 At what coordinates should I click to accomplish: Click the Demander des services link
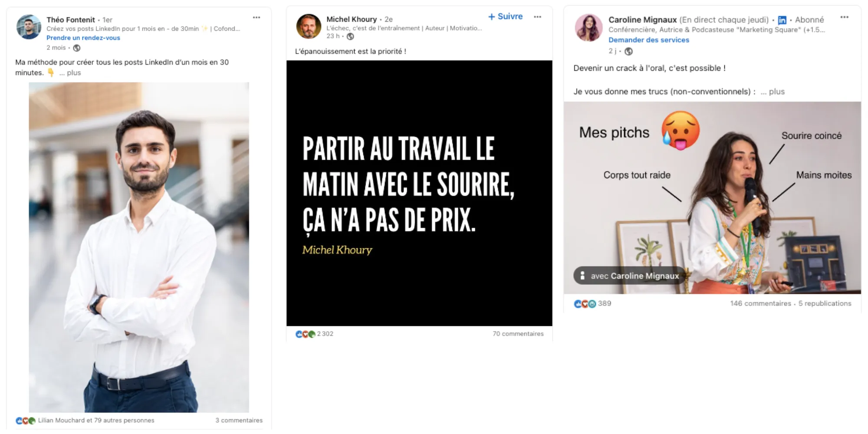click(x=649, y=40)
